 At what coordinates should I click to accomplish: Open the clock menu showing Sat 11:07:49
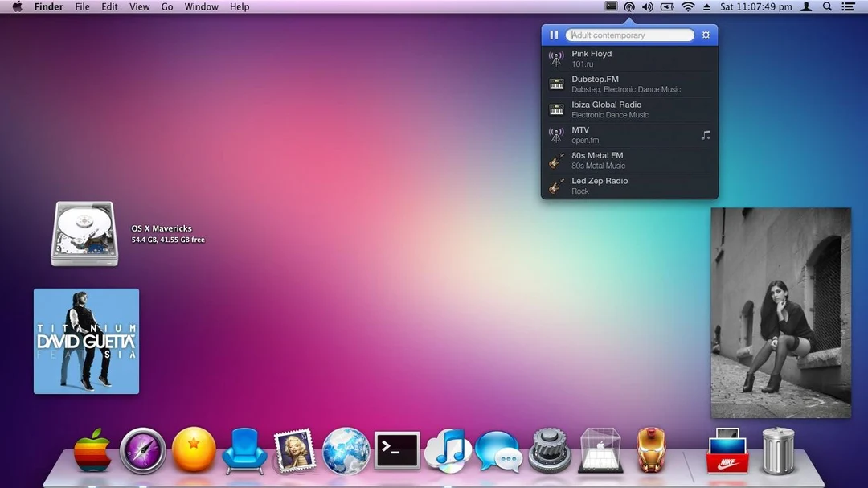click(752, 6)
